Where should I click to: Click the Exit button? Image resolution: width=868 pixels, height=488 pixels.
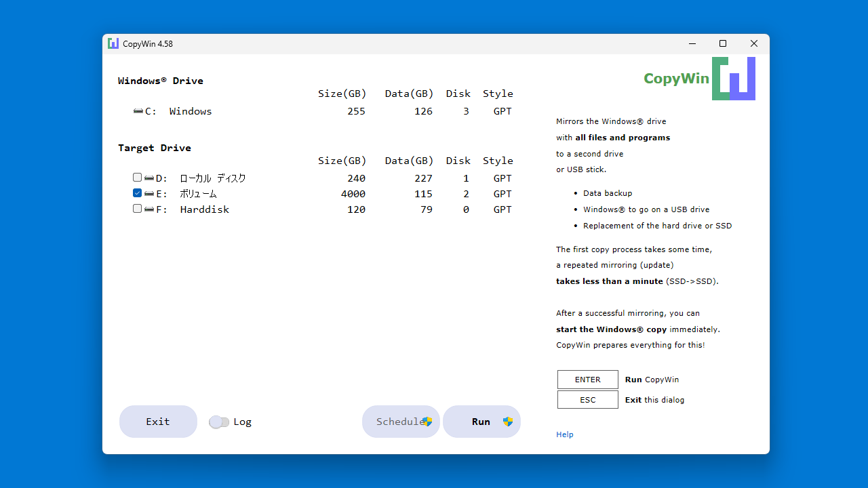coord(158,422)
